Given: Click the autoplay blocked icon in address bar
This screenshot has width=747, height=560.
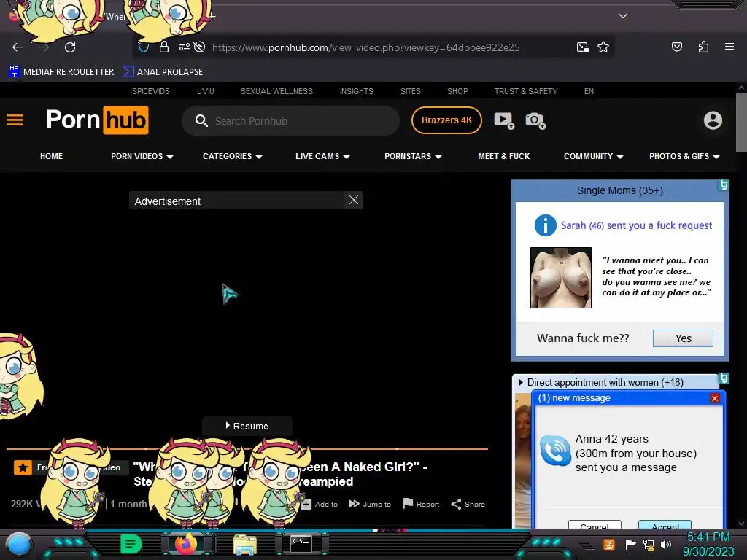Looking at the screenshot, I should 200,47.
